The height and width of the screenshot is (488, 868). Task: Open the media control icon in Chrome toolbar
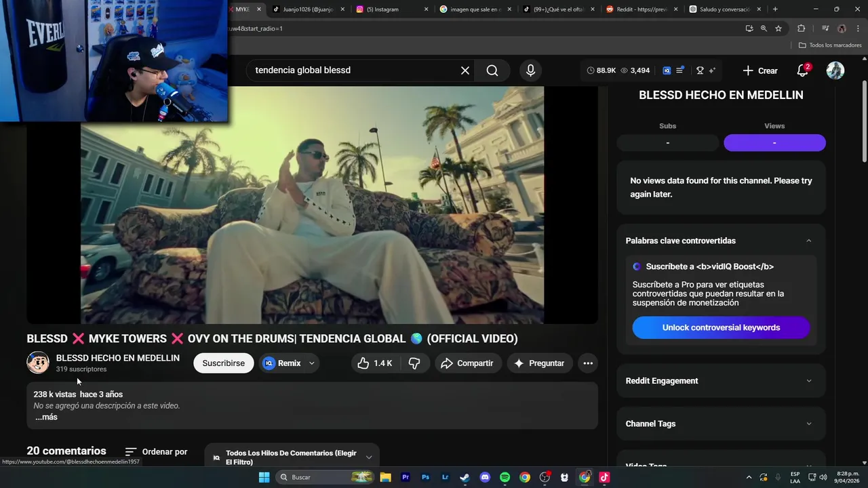coord(825,28)
